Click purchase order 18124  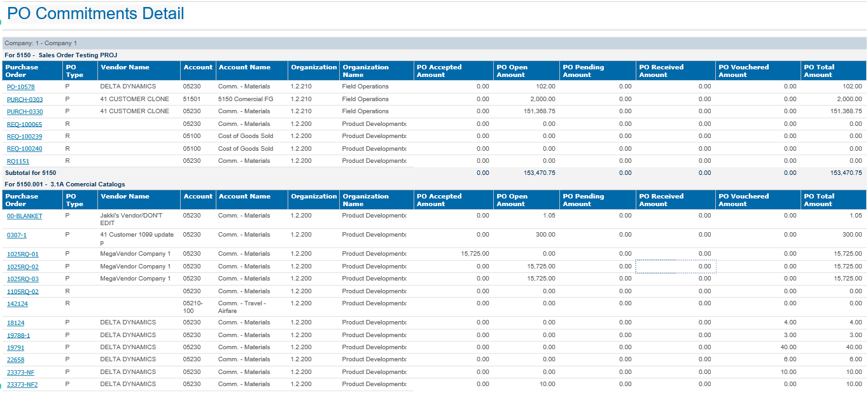[x=15, y=323]
